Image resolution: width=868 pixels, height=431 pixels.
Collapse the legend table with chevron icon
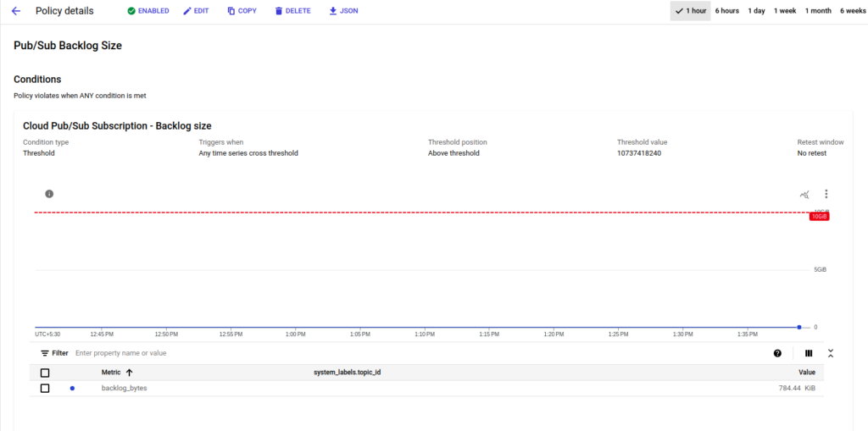tap(831, 353)
